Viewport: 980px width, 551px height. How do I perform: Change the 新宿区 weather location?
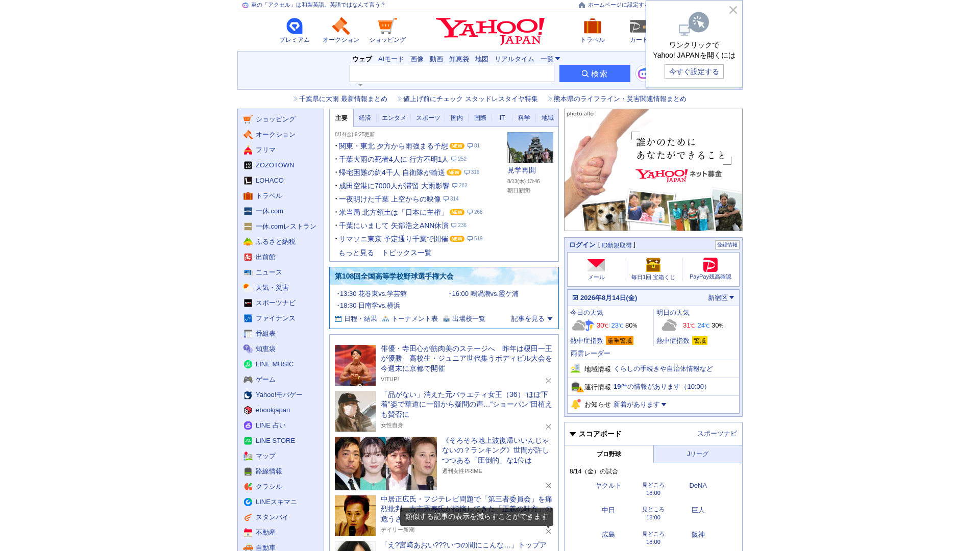pyautogui.click(x=721, y=298)
